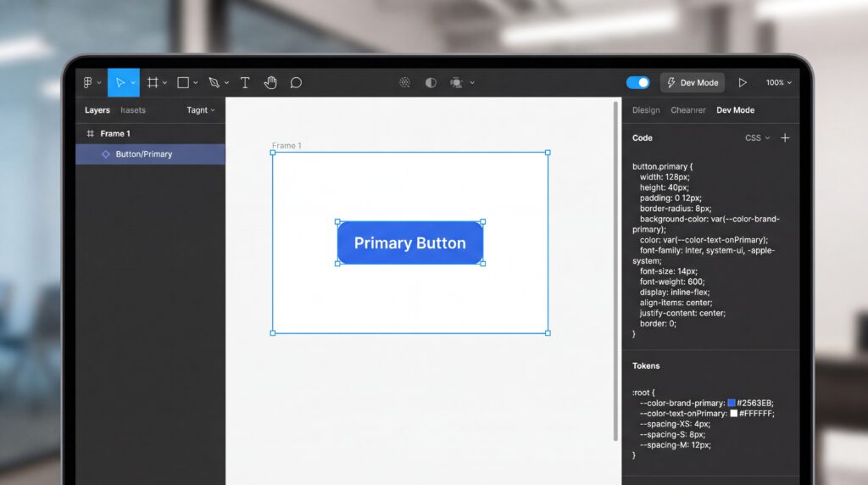This screenshot has width=868, height=485.
Task: Select the Button/Primary layer
Action: point(150,154)
